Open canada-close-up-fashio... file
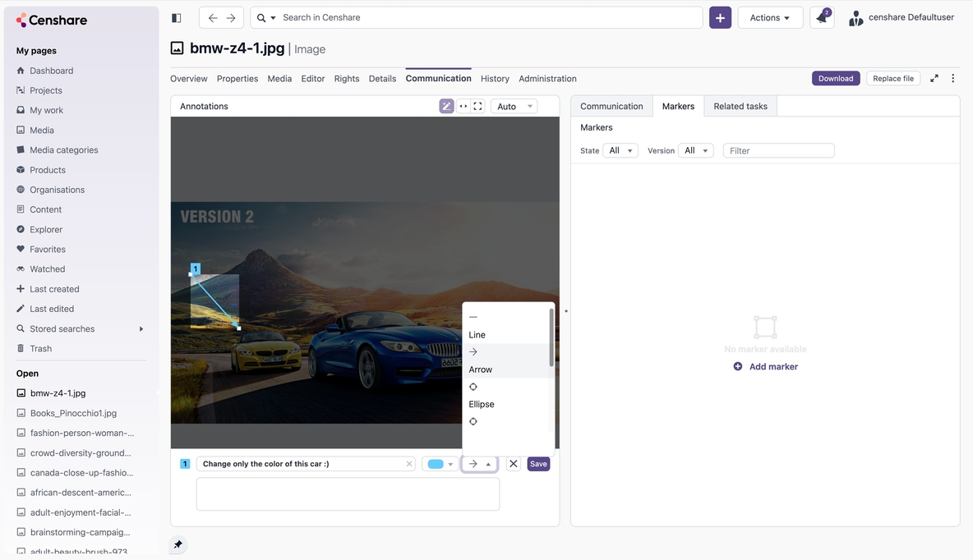The height and width of the screenshot is (560, 973). coord(81,473)
